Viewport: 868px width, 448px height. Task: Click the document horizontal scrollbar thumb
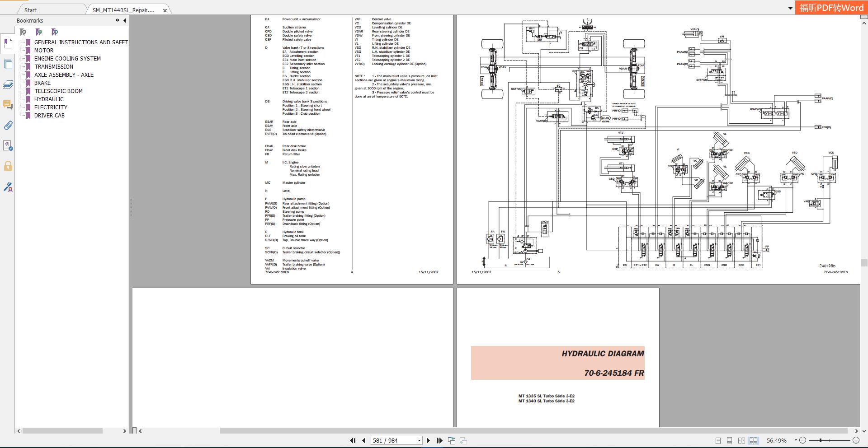[x=533, y=431]
